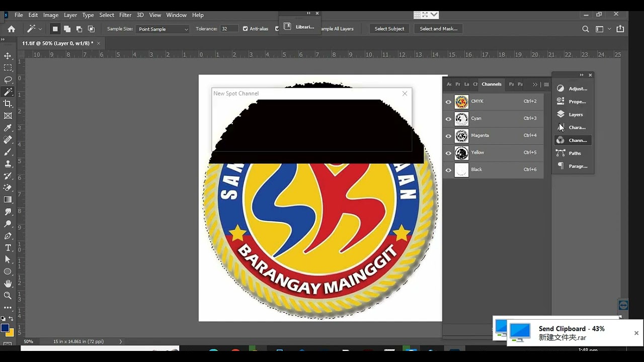644x362 pixels.
Task: Click the Select and Mask button
Action: (439, 29)
